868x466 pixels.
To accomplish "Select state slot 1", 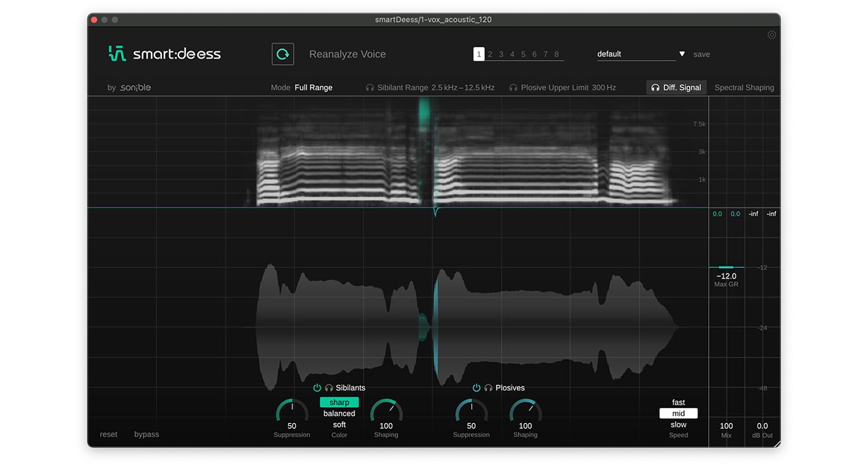I will (479, 54).
